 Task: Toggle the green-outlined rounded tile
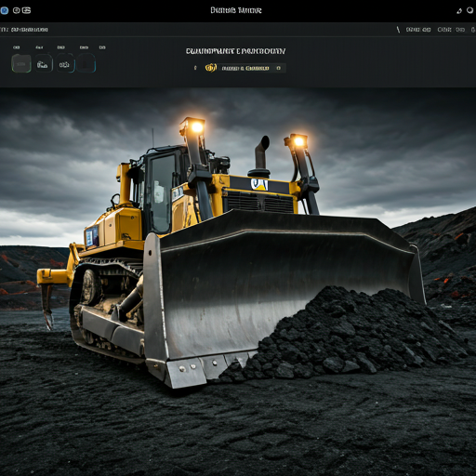tap(21, 63)
